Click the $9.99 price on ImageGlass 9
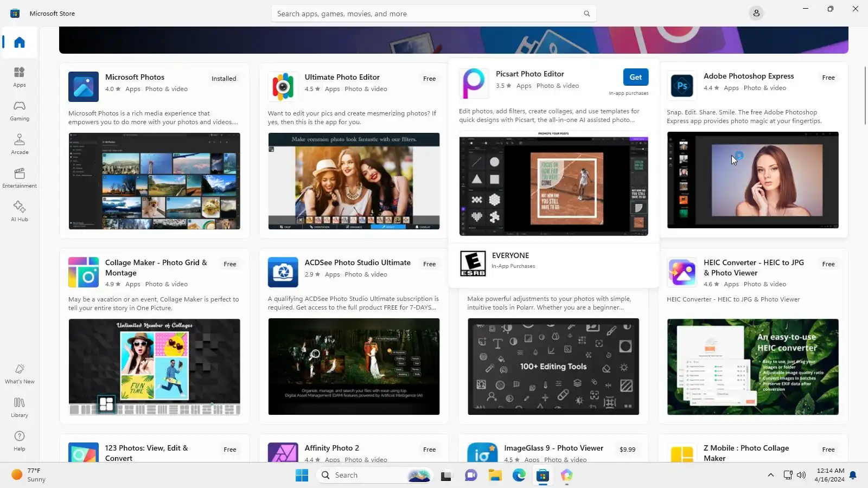The width and height of the screenshot is (868, 488). coord(628,450)
